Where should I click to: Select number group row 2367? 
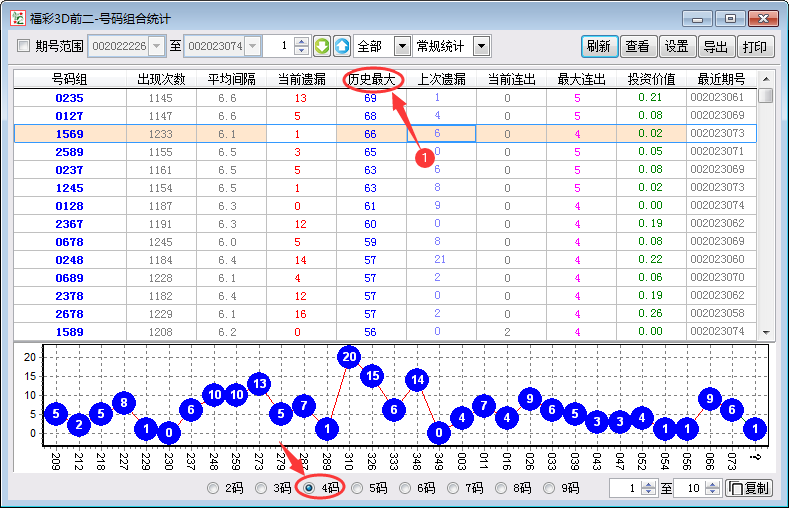pos(385,224)
